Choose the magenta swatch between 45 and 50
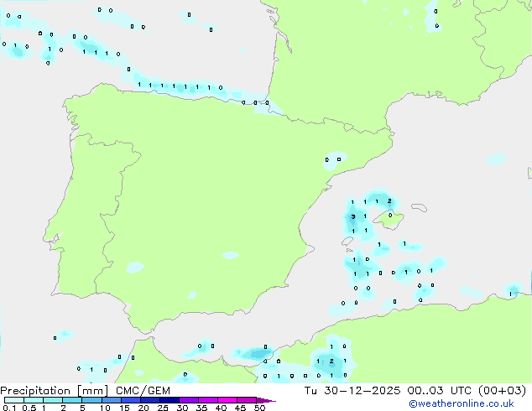Viewport: 532px width, 411px height. (248, 401)
